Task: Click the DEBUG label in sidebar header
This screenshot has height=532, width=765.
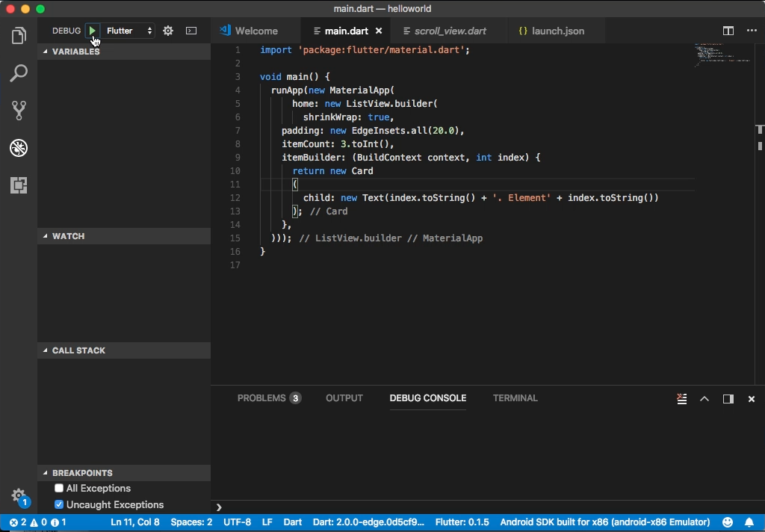Action: coord(66,31)
